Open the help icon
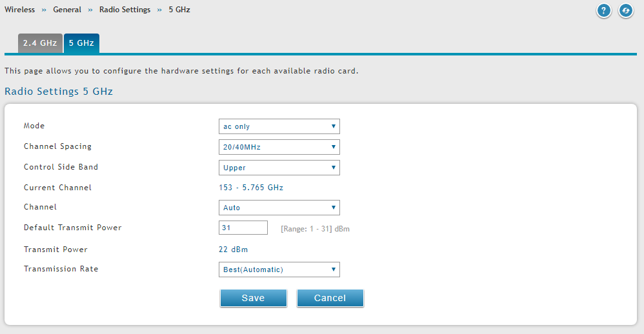 coord(603,11)
